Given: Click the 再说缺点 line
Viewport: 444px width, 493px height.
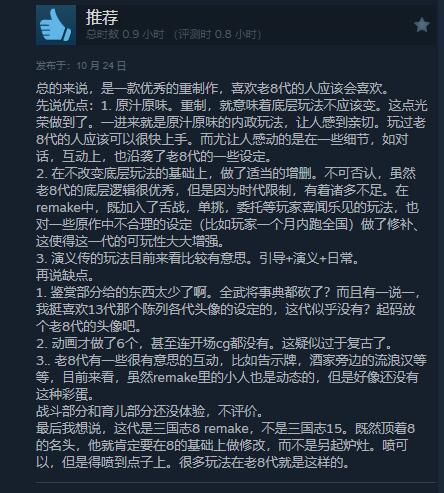Looking at the screenshot, I should click(x=65, y=275).
